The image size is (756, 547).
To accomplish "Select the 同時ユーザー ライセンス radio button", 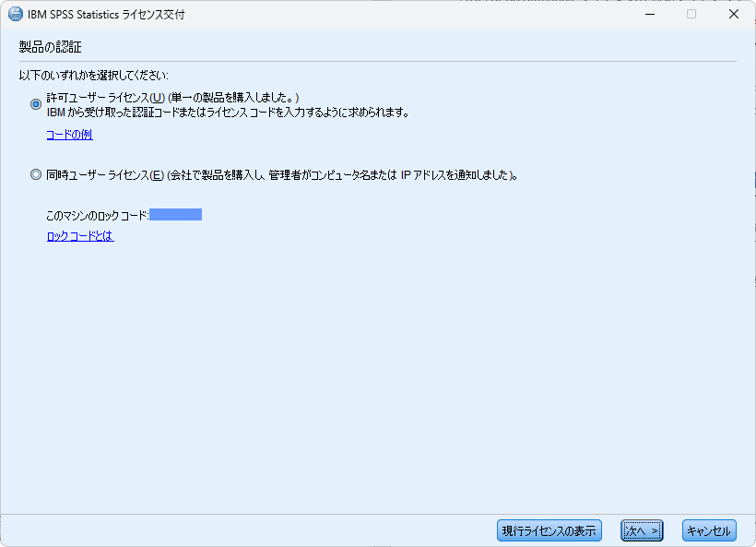I will click(x=36, y=174).
